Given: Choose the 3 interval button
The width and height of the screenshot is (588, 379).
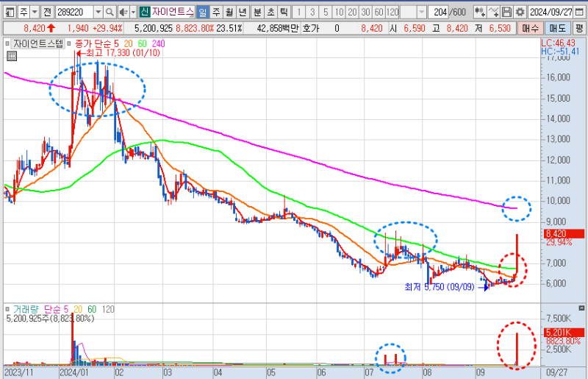Looking at the screenshot, I should point(312,13).
